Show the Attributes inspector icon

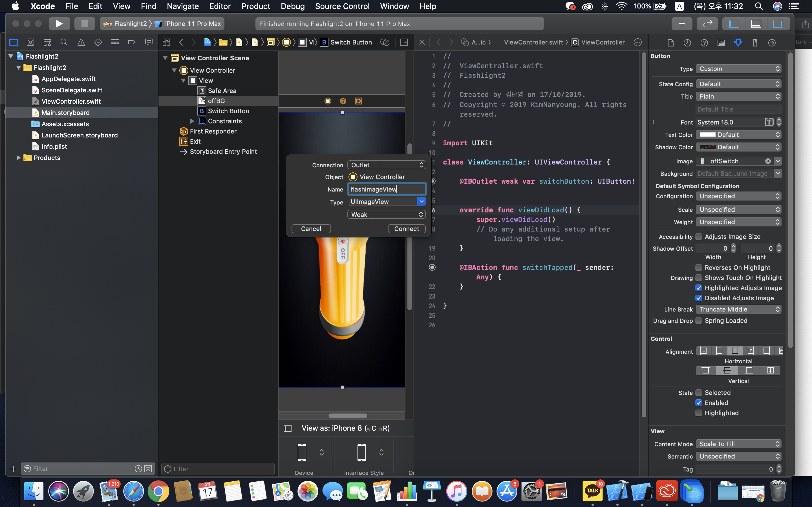pos(738,42)
